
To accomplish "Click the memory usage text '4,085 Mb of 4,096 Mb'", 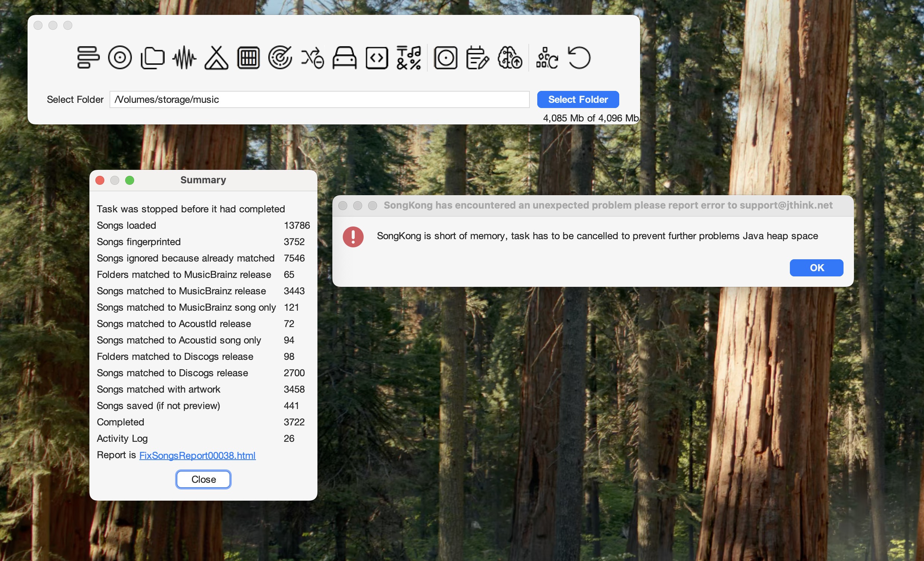I will click(x=591, y=118).
